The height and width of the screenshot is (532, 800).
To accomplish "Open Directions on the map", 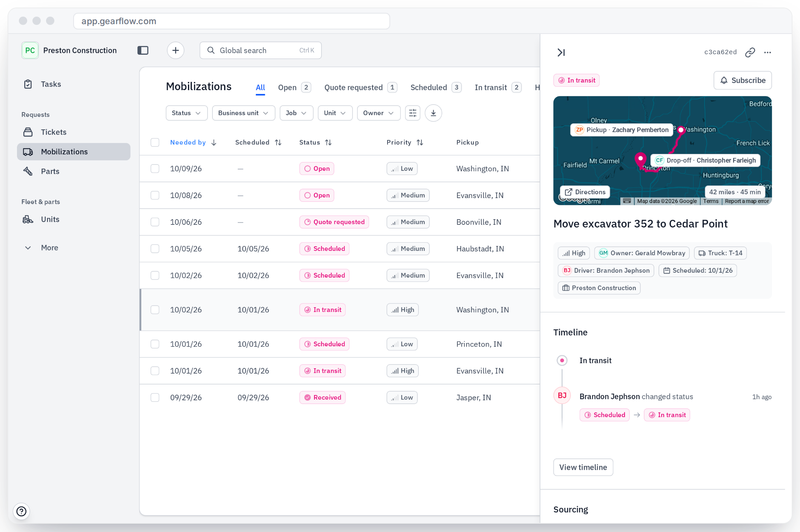I will point(585,192).
